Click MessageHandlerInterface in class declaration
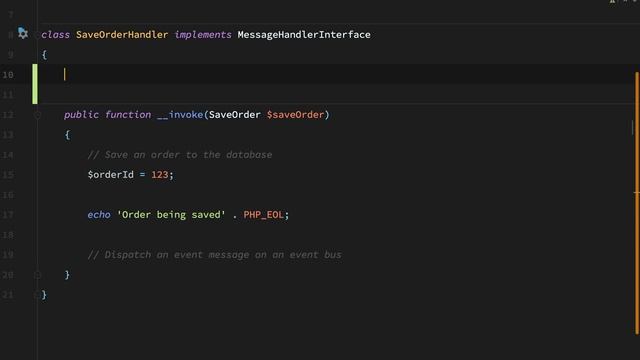The image size is (640, 360). point(304,35)
